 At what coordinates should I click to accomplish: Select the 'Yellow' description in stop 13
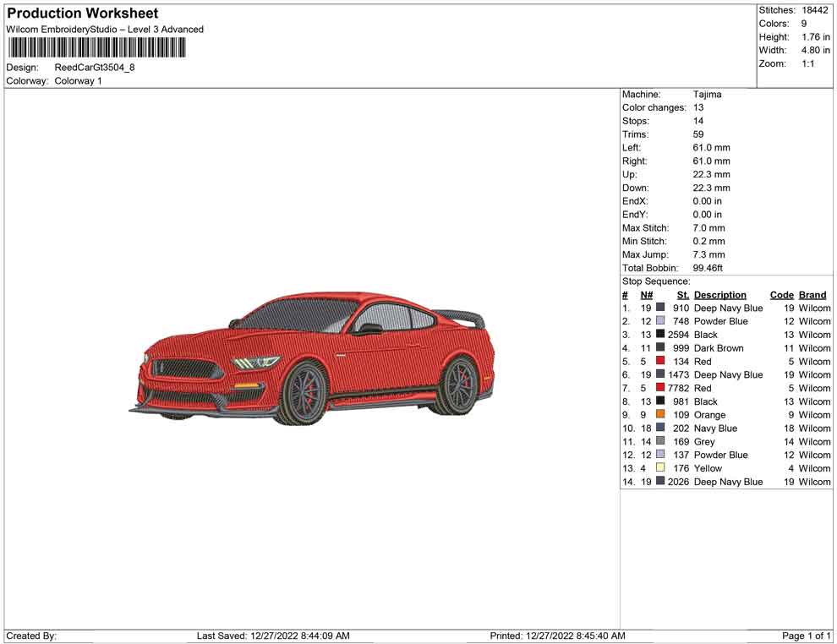[708, 468]
